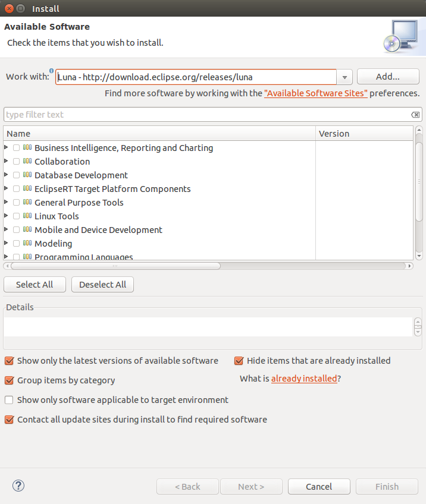Click the Details pane down scroll arrow

(x=418, y=332)
